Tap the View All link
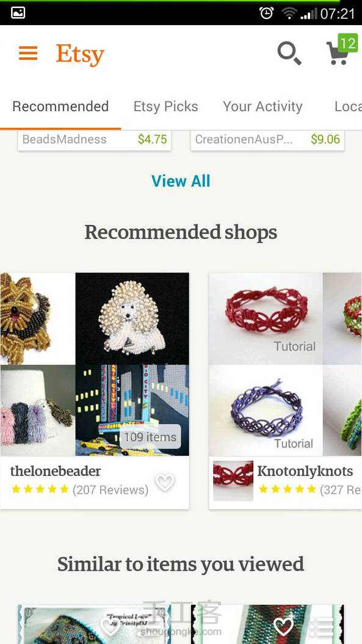Image resolution: width=362 pixels, height=644 pixels. (181, 181)
